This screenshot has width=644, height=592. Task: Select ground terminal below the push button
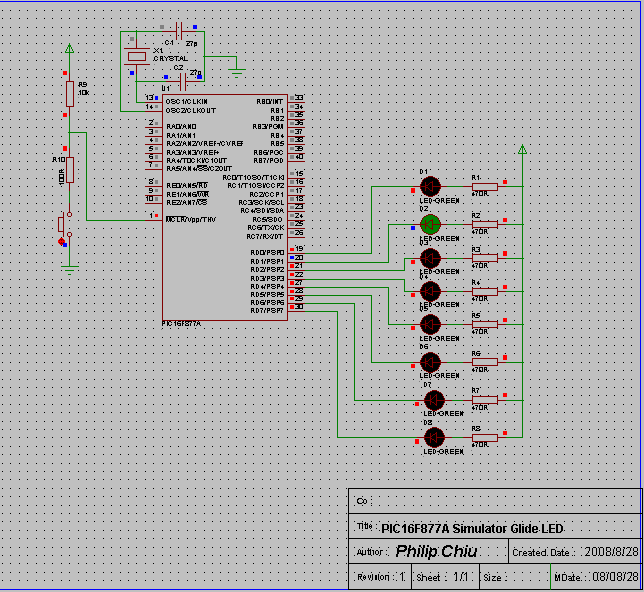tap(69, 270)
